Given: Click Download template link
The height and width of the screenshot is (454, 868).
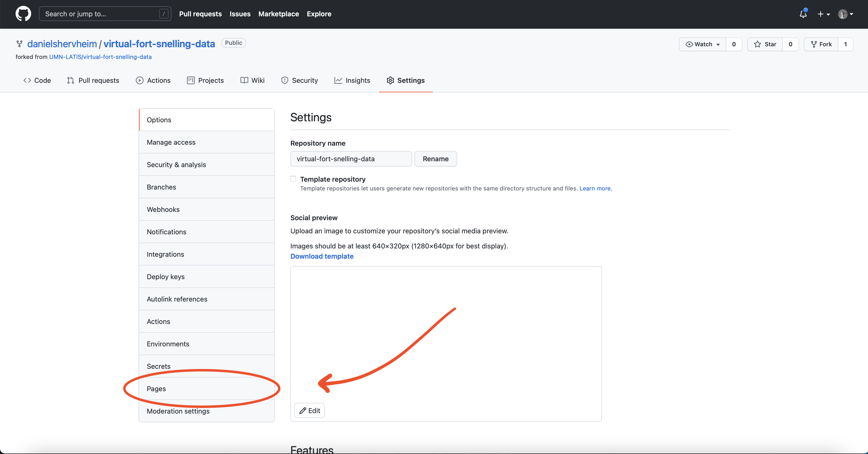Looking at the screenshot, I should (x=322, y=256).
